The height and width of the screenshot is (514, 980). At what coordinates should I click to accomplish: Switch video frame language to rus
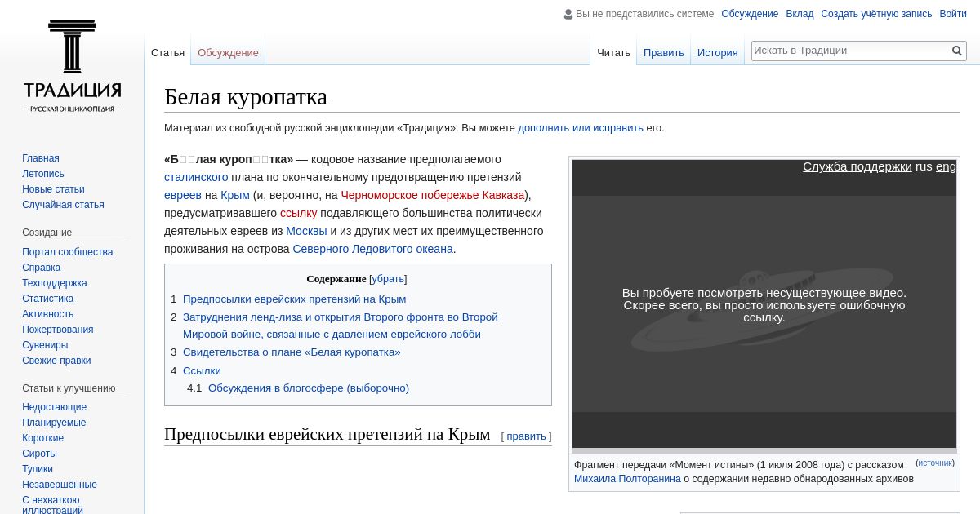(924, 166)
